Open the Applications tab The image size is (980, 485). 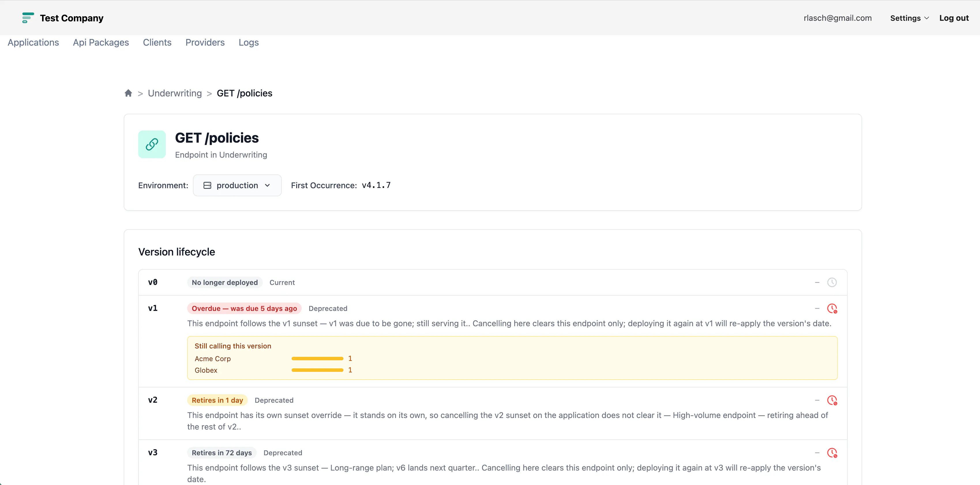pos(33,42)
